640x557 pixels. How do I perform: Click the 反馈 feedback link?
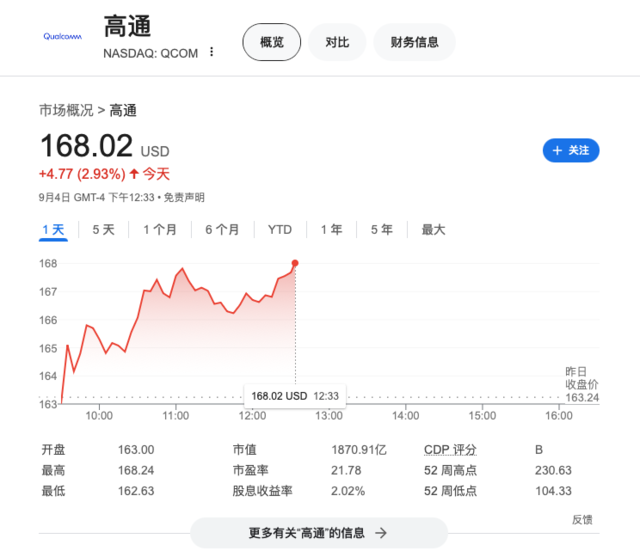point(582,519)
